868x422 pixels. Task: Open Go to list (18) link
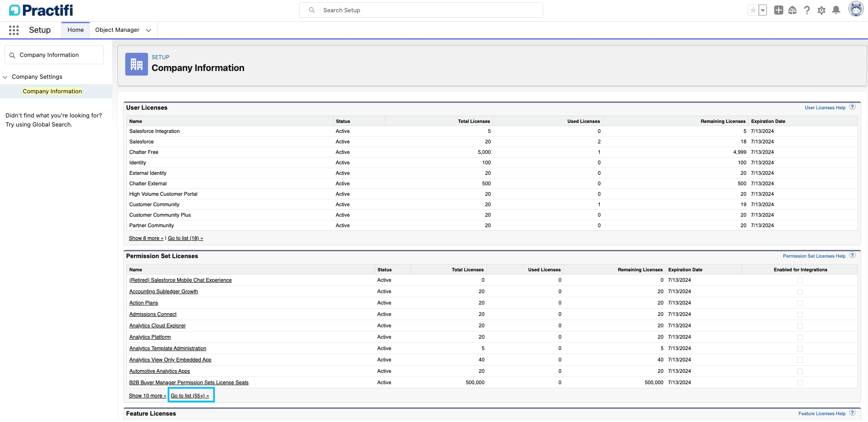(185, 238)
